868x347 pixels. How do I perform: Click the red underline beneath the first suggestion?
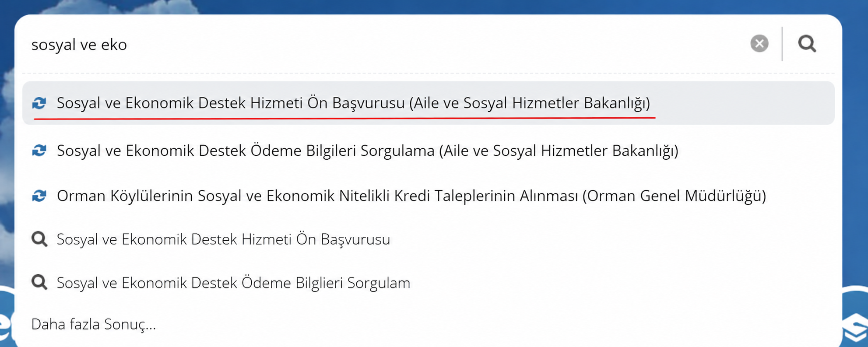(344, 118)
